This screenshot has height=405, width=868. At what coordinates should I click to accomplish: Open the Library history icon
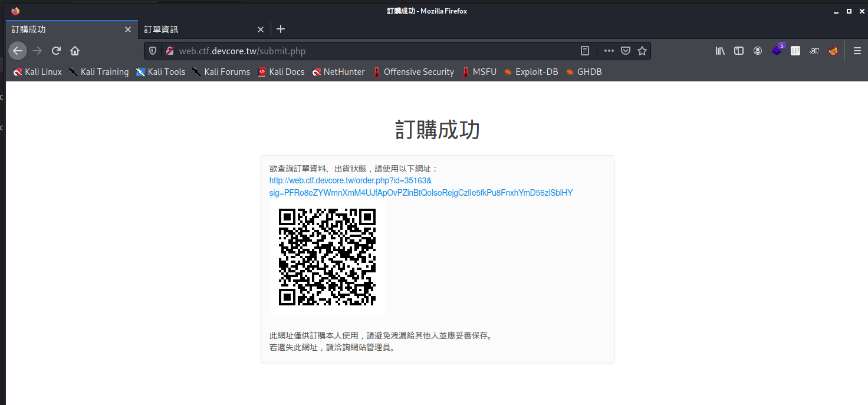click(720, 51)
